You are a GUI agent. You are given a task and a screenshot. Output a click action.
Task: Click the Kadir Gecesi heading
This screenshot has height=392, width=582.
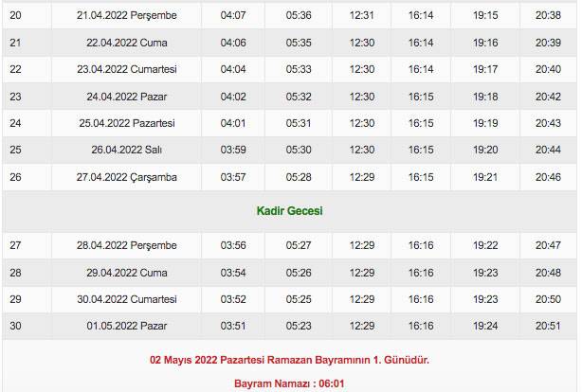click(x=289, y=211)
